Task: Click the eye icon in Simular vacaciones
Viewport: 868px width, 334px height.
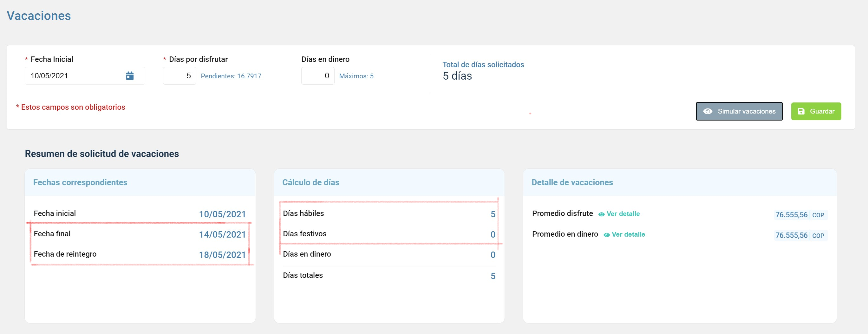Action: [708, 111]
